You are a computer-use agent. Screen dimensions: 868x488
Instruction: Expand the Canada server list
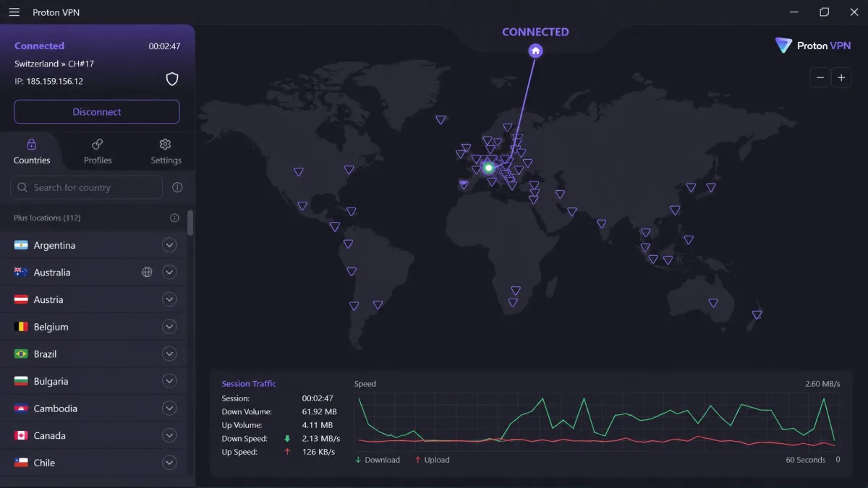(169, 435)
